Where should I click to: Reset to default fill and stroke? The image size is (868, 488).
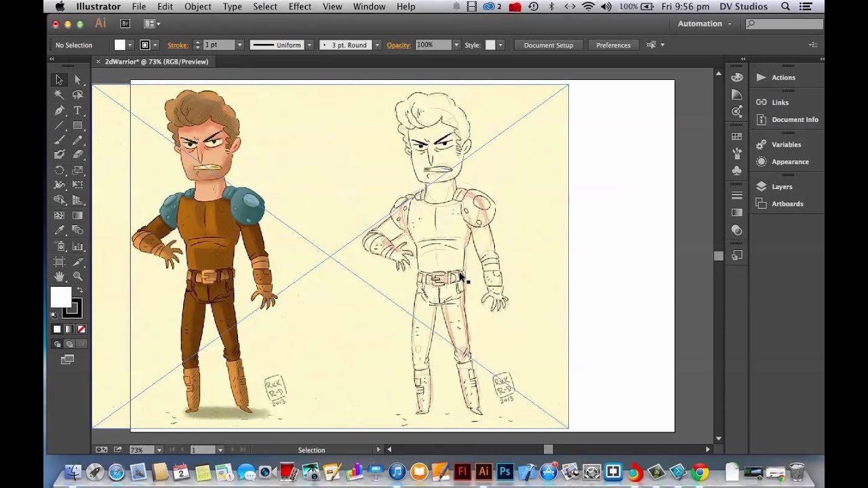point(54,315)
